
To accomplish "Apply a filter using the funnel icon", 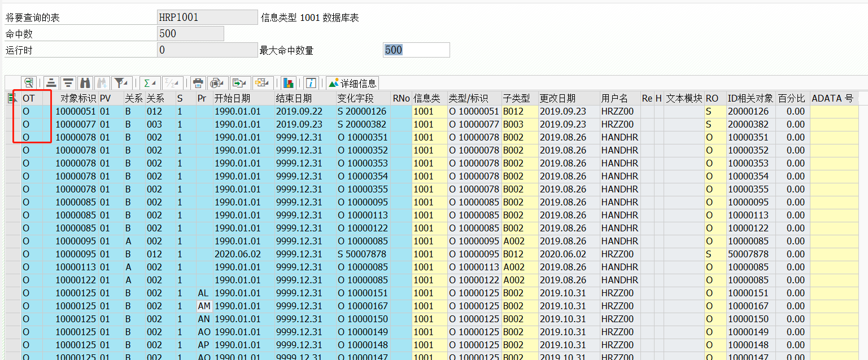I will pos(120,83).
